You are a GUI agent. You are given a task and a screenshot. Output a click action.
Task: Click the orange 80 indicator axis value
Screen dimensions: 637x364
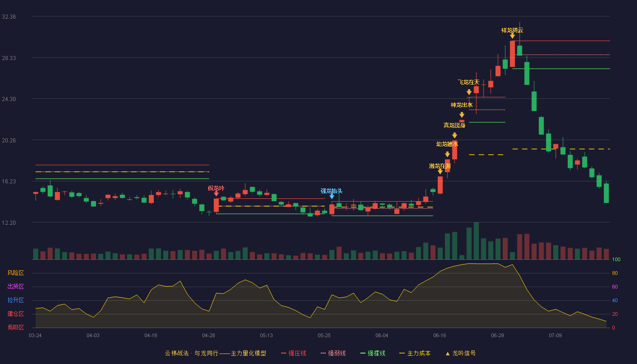[x=615, y=273]
